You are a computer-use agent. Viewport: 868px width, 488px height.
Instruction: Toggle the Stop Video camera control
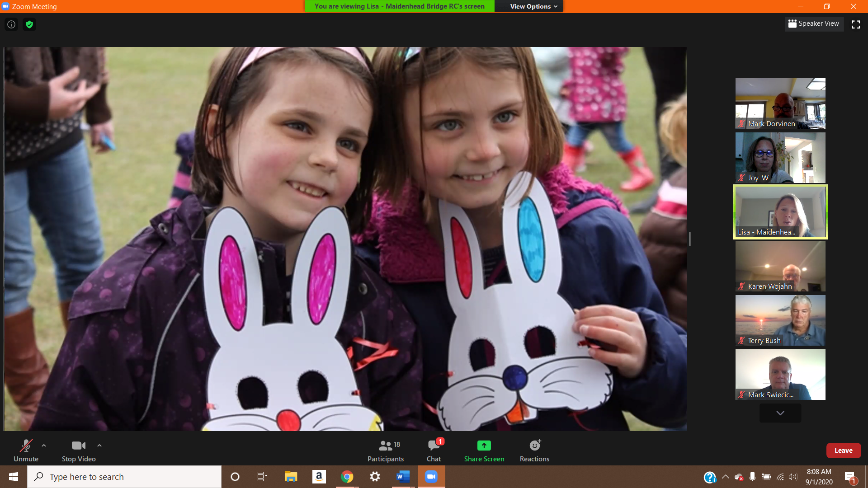(x=79, y=450)
